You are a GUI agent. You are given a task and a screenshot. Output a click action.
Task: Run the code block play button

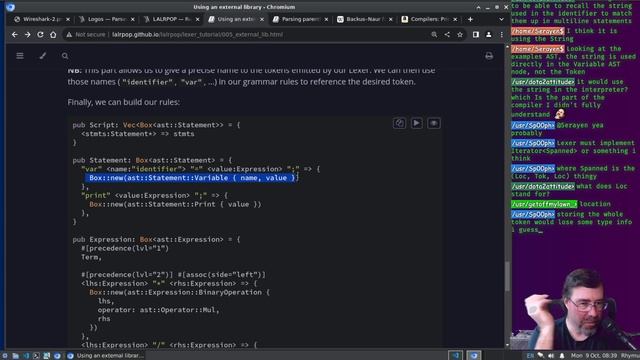click(416, 123)
